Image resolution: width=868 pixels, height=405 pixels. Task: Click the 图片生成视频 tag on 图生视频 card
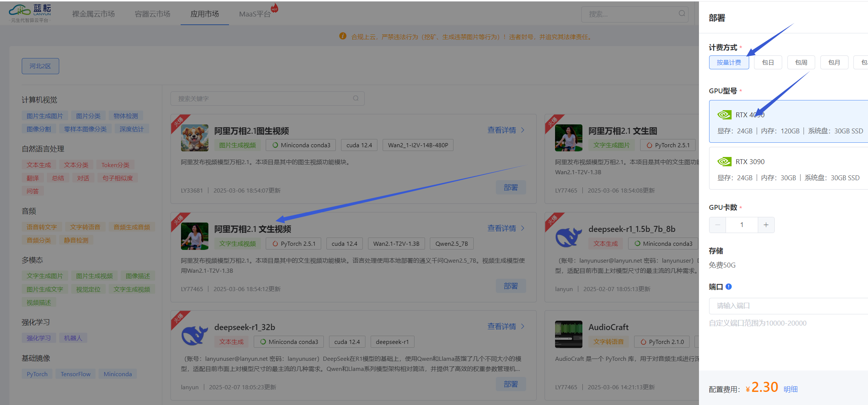click(238, 145)
